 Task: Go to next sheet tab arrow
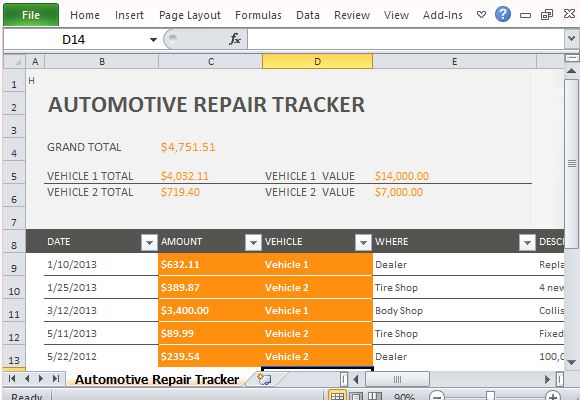pyautogui.click(x=41, y=379)
